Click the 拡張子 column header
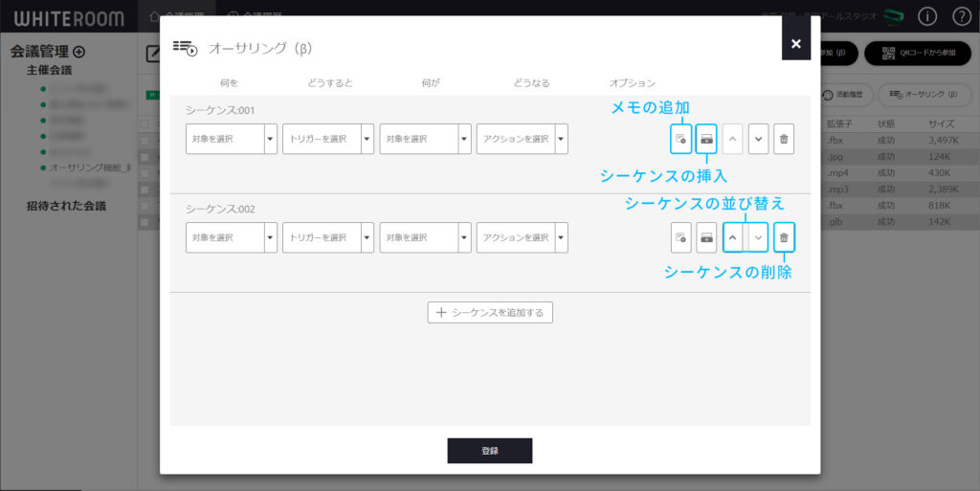This screenshot has width=980, height=491. pos(839,123)
